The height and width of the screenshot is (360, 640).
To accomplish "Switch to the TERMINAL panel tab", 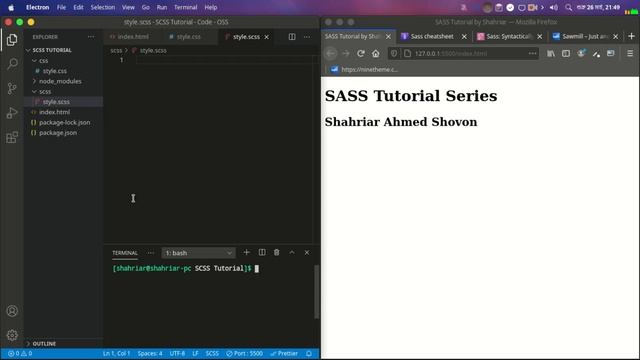I will (125, 253).
